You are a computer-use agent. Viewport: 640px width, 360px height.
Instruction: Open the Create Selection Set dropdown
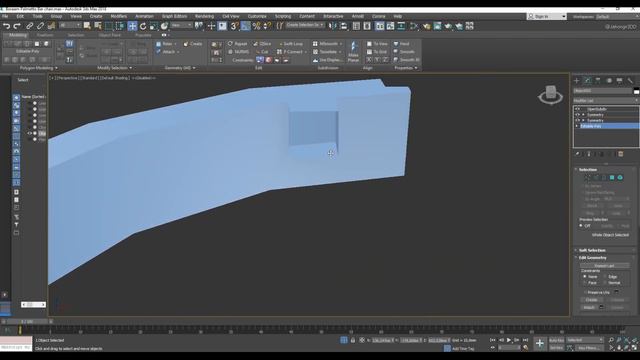pos(305,25)
